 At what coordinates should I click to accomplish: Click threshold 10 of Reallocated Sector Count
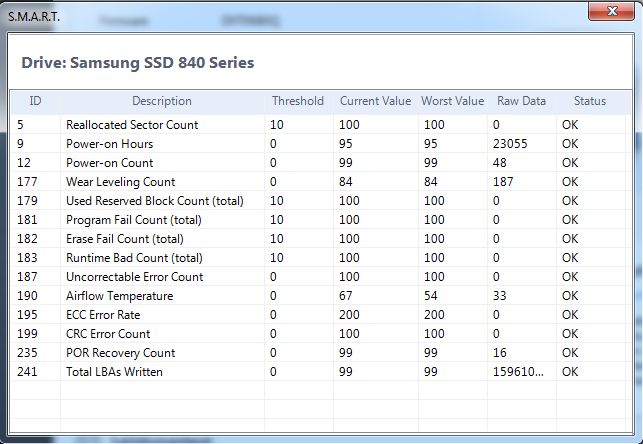click(276, 124)
